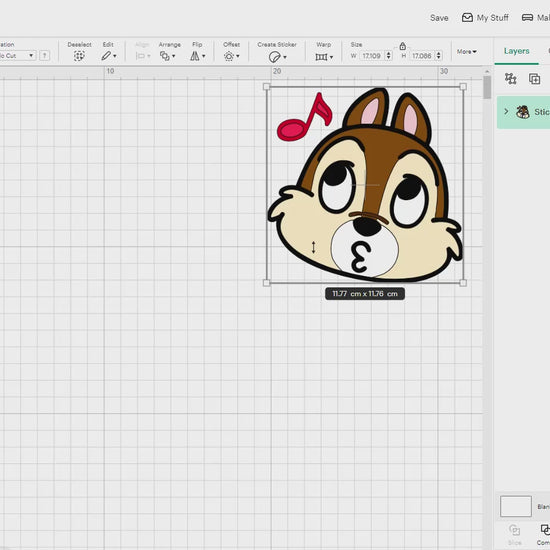
Task: Click the Group icon in the Layers panel
Action: coord(510,79)
